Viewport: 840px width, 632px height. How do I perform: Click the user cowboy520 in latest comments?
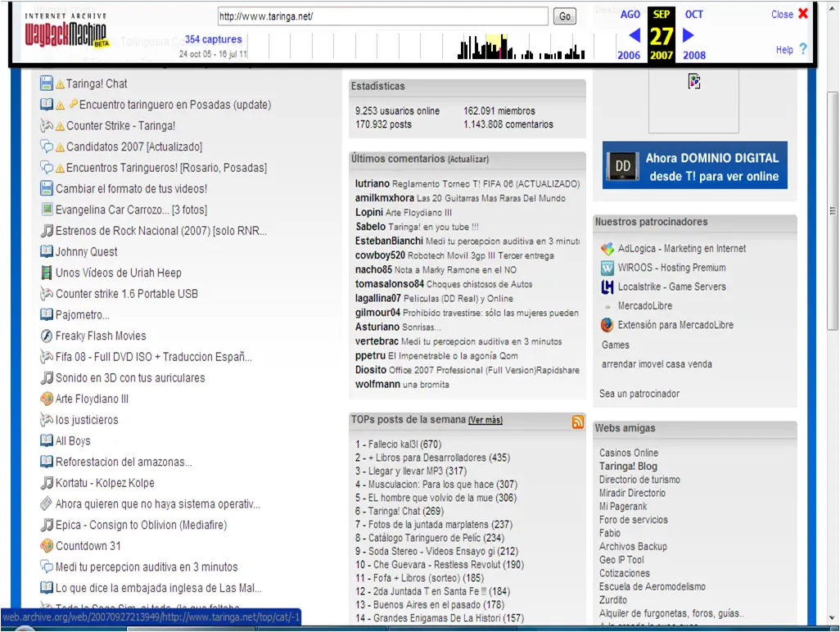(x=380, y=255)
